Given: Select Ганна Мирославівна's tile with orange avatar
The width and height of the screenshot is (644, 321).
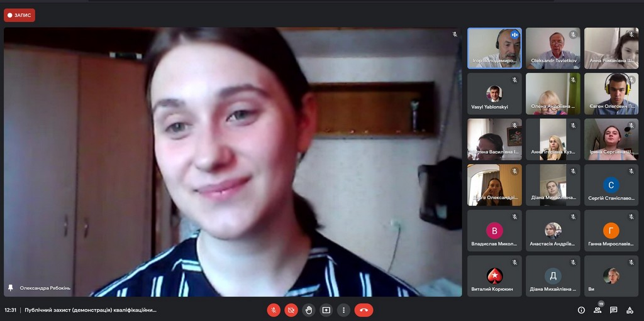Looking at the screenshot, I should 611,231.
